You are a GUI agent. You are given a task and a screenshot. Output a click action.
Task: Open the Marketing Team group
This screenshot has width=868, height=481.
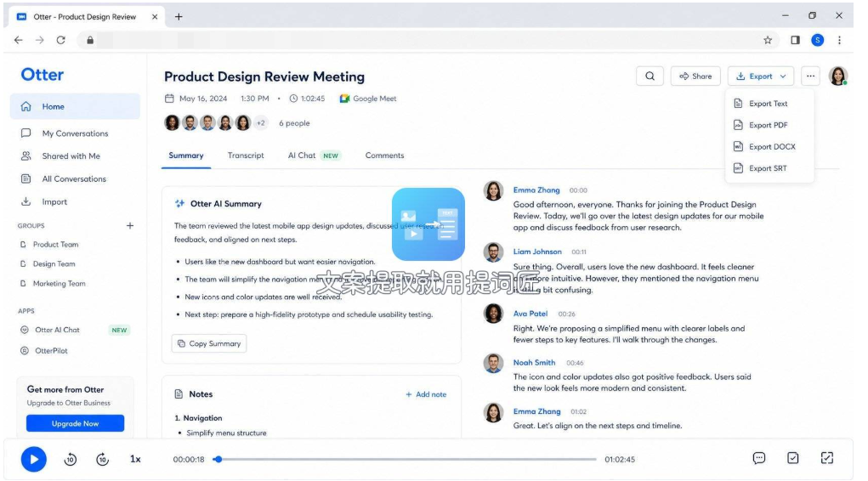pos(59,283)
